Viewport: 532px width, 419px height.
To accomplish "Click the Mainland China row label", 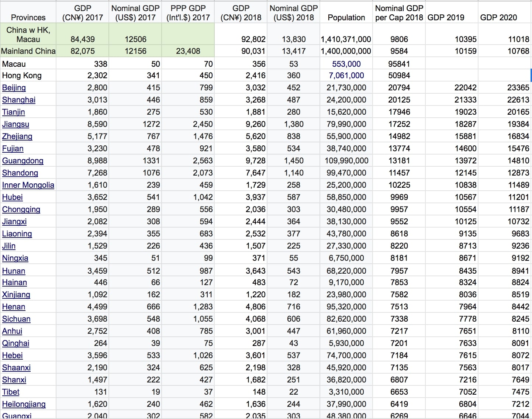I will (28, 51).
